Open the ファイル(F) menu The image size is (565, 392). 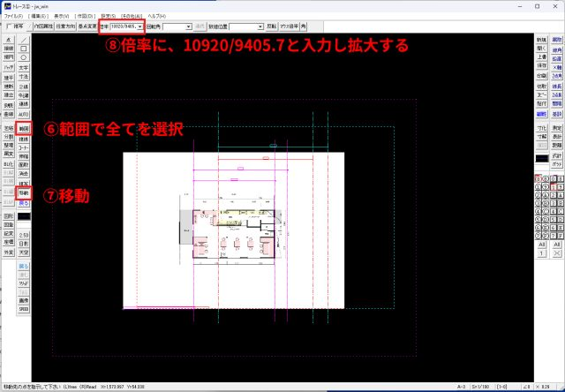12,17
